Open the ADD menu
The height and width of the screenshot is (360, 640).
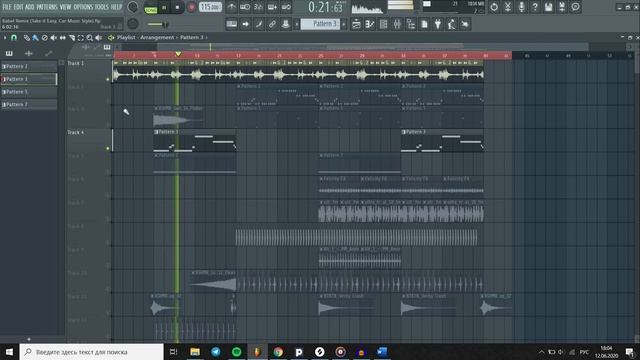30,7
